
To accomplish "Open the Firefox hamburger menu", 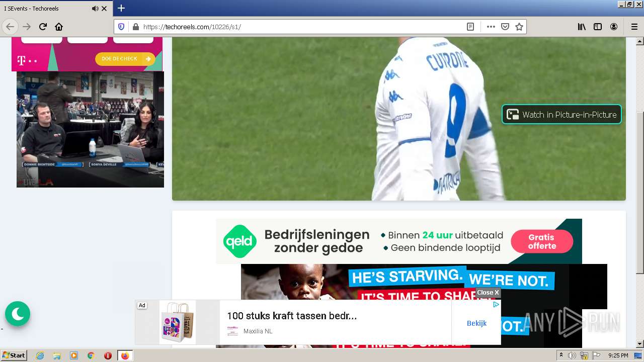I will 634,27.
